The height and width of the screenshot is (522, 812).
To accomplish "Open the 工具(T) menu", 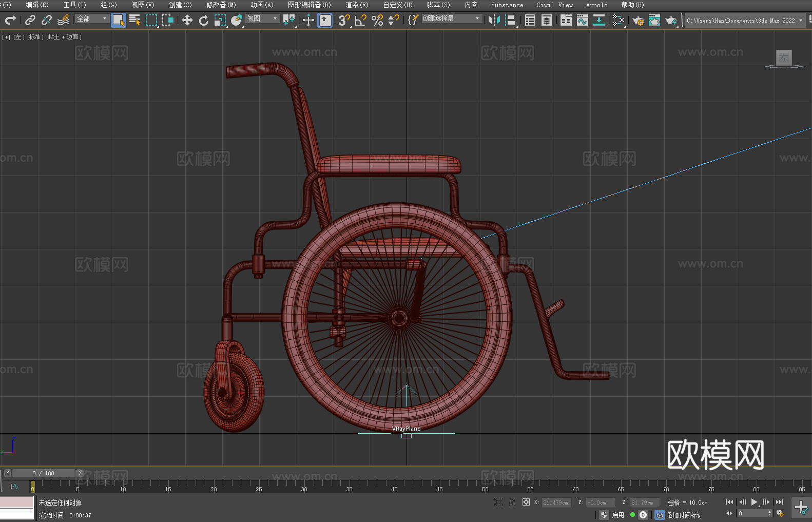I will click(x=74, y=5).
